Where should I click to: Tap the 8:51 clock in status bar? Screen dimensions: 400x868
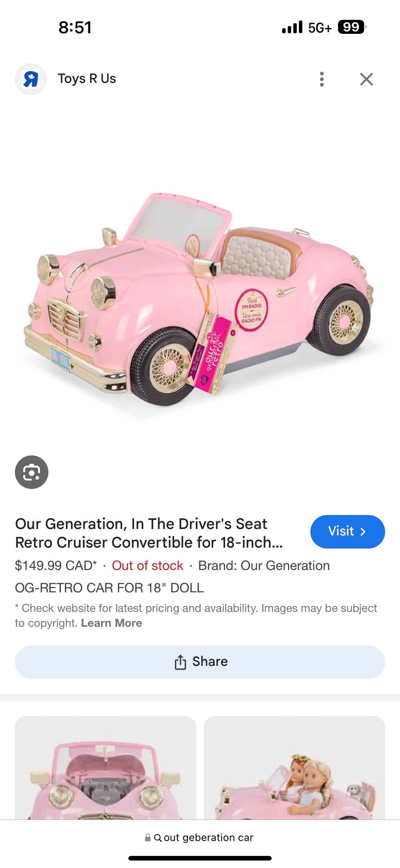[x=75, y=27]
